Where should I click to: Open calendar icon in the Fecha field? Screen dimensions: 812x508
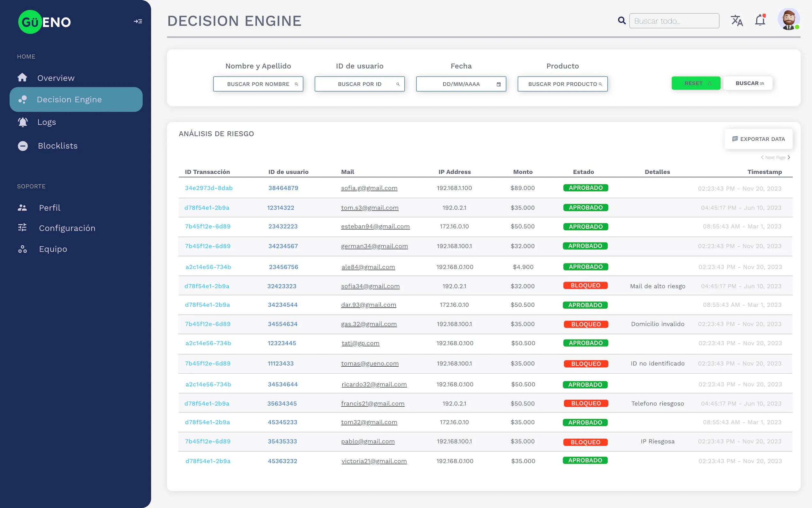498,84
